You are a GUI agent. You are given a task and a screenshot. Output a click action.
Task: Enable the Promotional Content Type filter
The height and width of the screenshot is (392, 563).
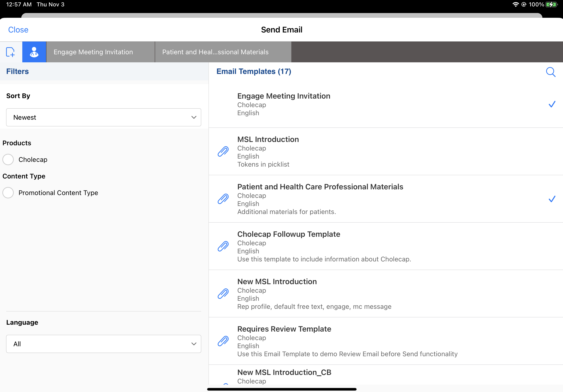pyautogui.click(x=8, y=193)
